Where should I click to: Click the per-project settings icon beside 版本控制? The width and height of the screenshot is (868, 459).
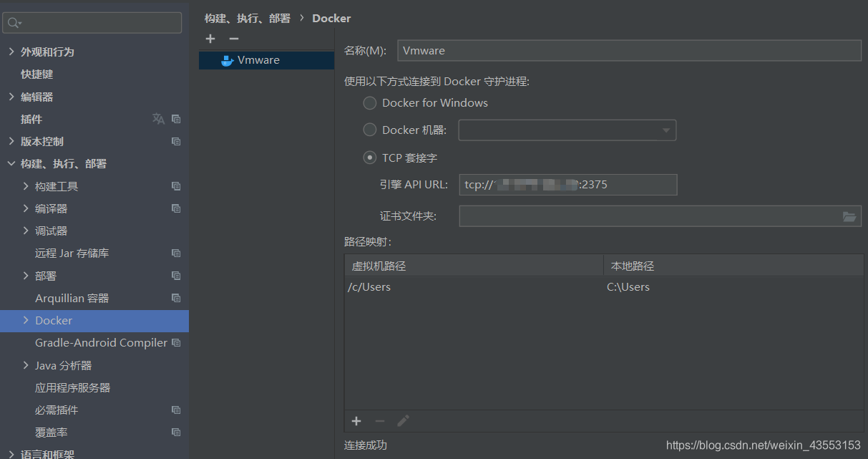click(x=176, y=141)
